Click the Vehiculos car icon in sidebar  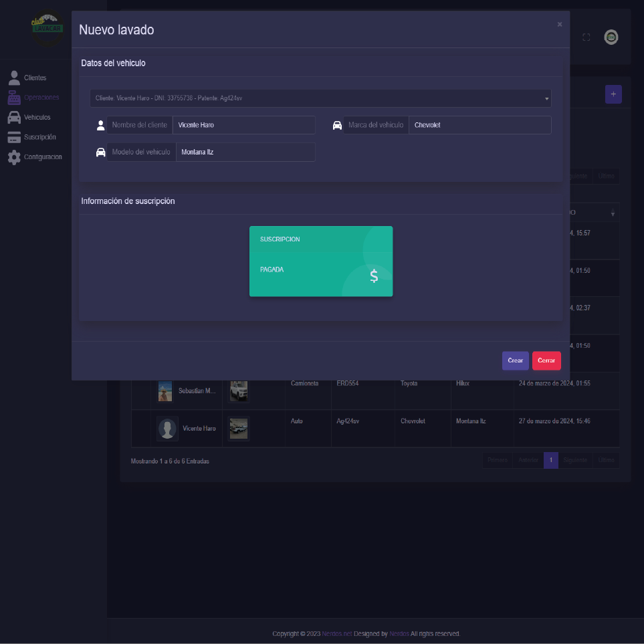pos(14,118)
